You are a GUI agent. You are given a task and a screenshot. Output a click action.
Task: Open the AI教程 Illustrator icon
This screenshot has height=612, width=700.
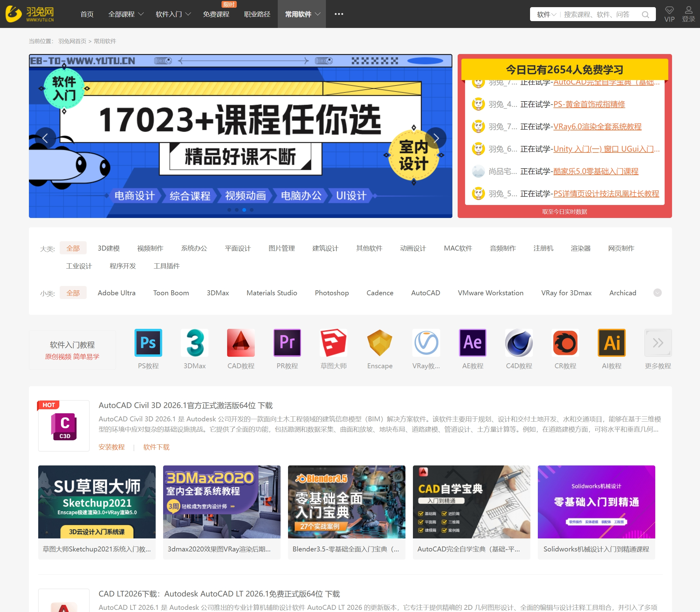point(611,342)
